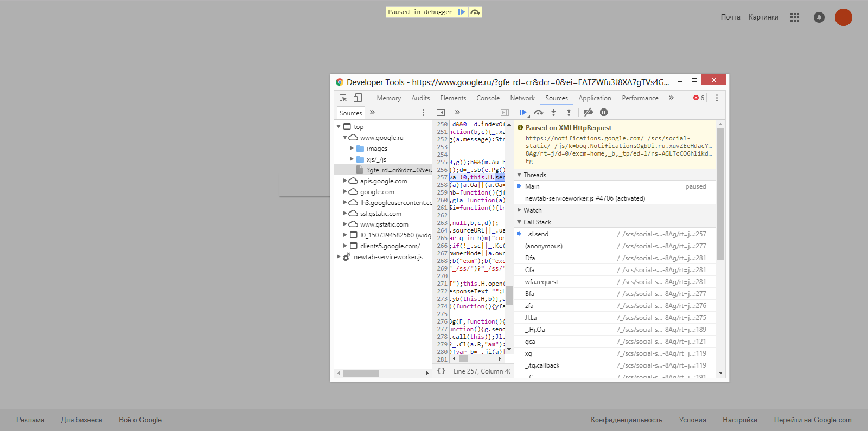The height and width of the screenshot is (431, 868).
Task: Show more DevTools tabs chevron
Action: pyautogui.click(x=671, y=98)
